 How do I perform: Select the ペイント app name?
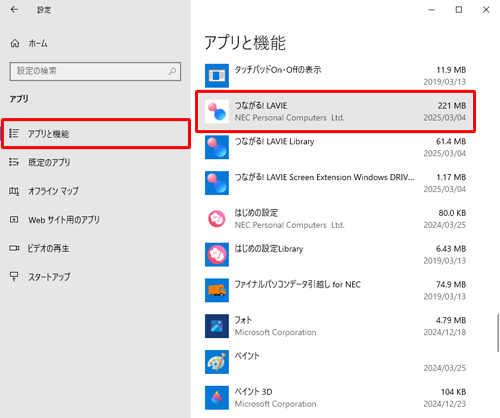tap(247, 356)
